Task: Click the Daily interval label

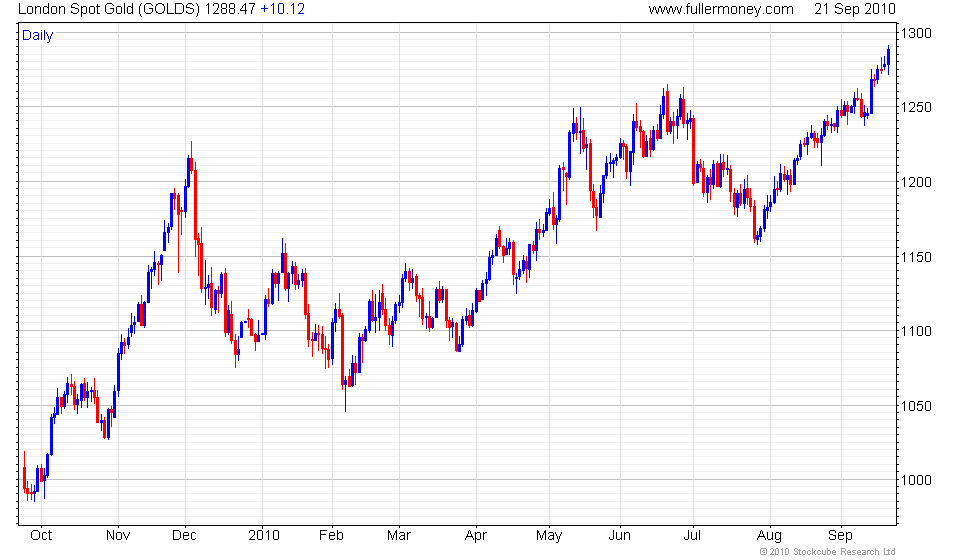Action: coord(38,36)
